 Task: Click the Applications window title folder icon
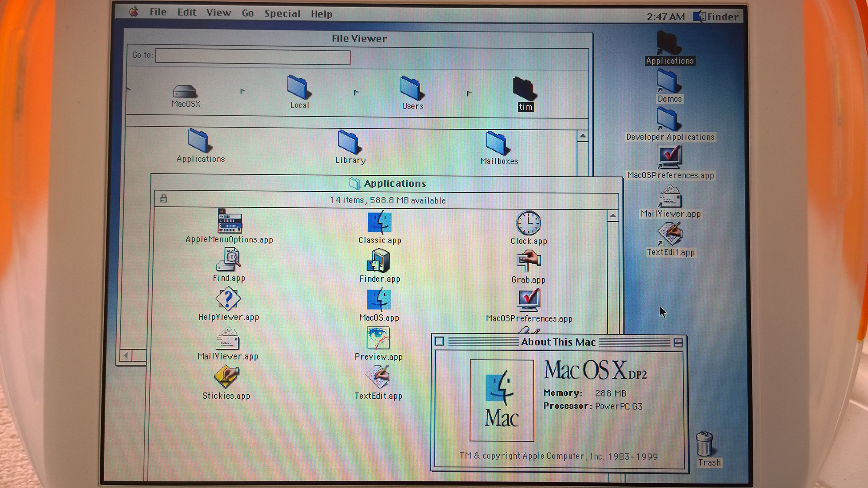pos(355,183)
